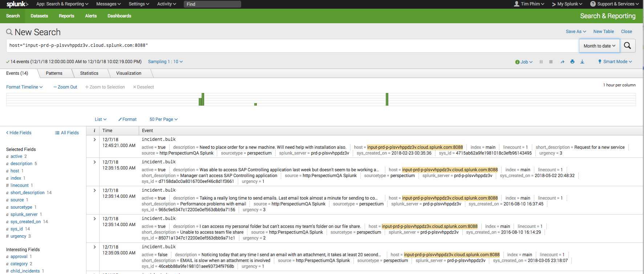Open the sys_id field
The height and width of the screenshot is (274, 644).
coord(17,229)
